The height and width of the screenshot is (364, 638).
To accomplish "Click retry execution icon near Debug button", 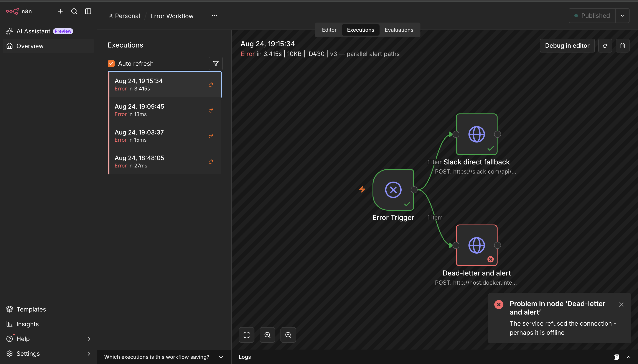I will click(x=605, y=46).
